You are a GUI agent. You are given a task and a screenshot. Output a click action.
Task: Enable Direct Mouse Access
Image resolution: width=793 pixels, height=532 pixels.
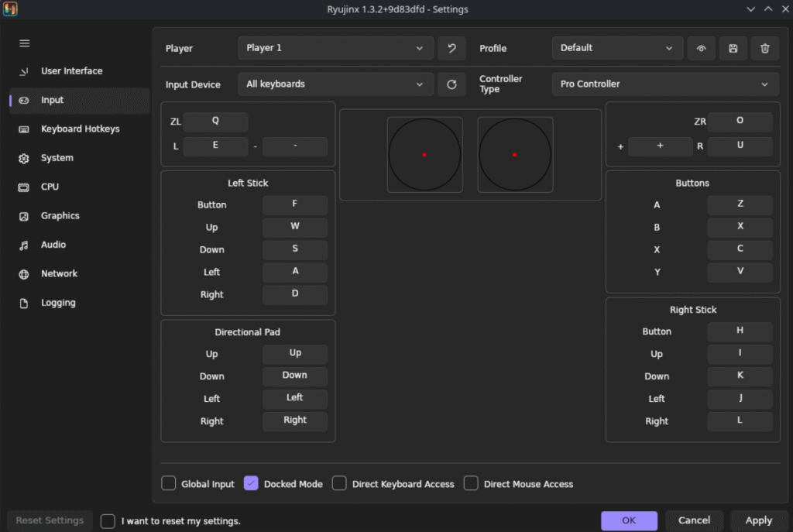471,483
